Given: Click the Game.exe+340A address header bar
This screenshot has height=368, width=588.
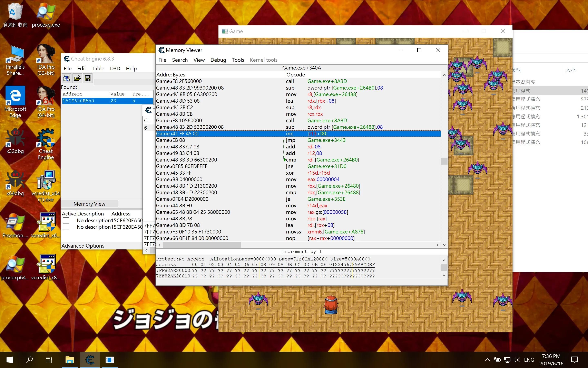Looking at the screenshot, I should [302, 68].
